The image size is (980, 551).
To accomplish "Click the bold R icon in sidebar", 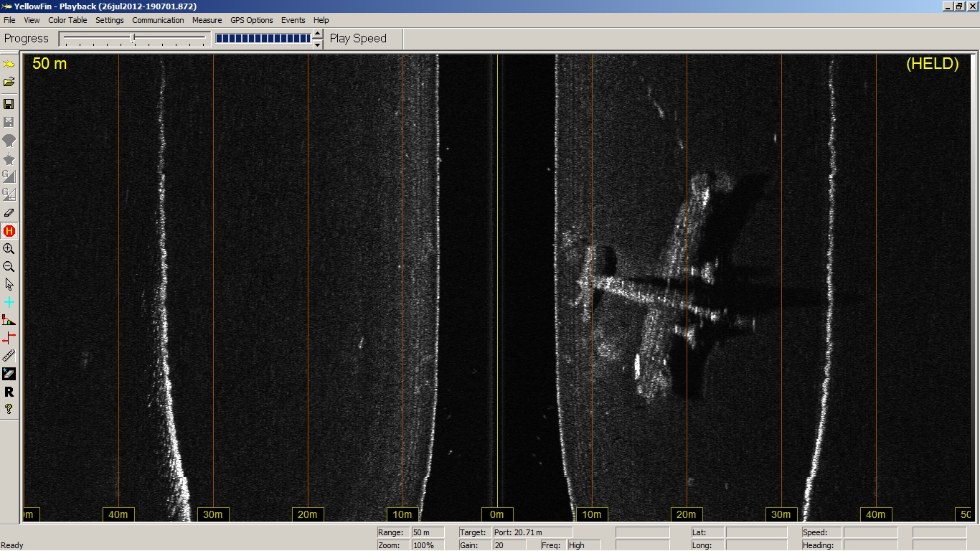I will 9,392.
